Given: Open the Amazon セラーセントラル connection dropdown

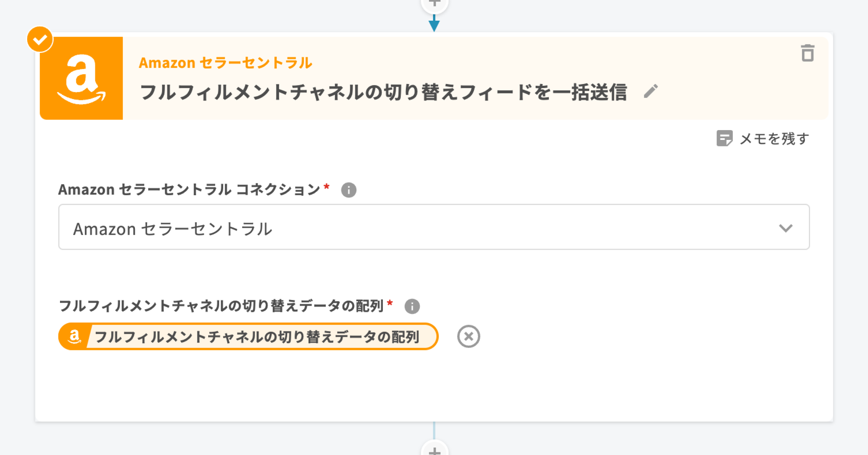Looking at the screenshot, I should [x=434, y=227].
